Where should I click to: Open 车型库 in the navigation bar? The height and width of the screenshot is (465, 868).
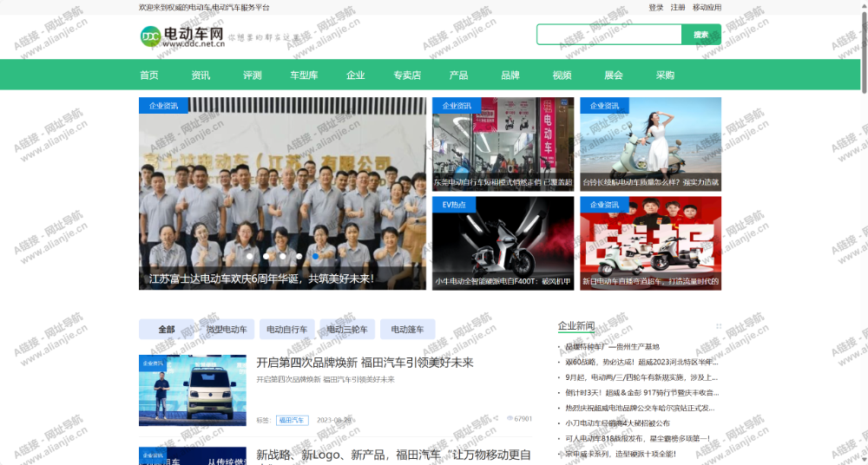[304, 75]
